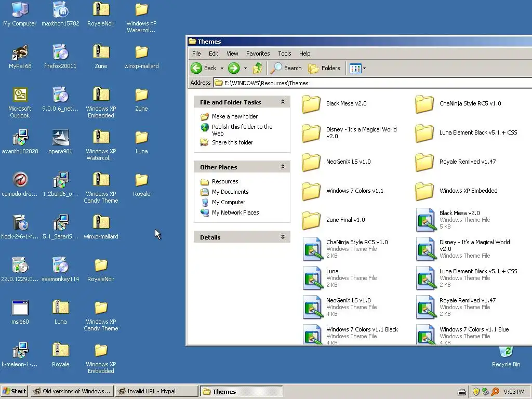Open the Edit menu
532x399 pixels.
pos(214,54)
